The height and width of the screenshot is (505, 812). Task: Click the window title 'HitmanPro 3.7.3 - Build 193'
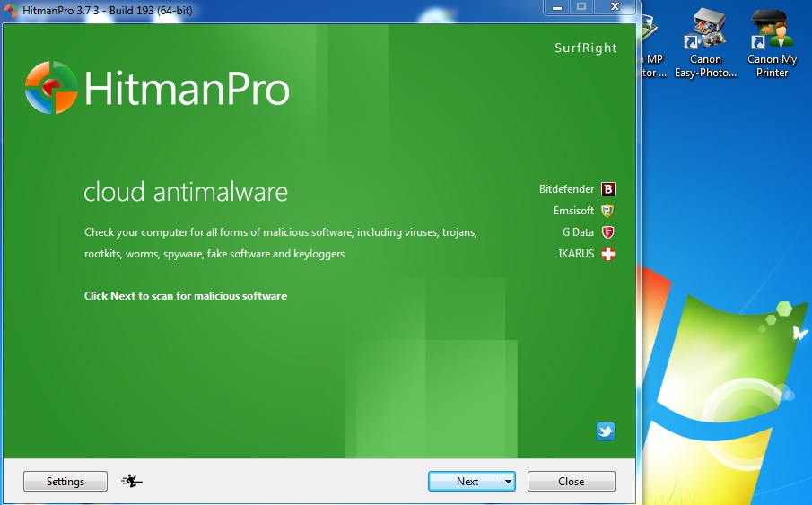(107, 11)
